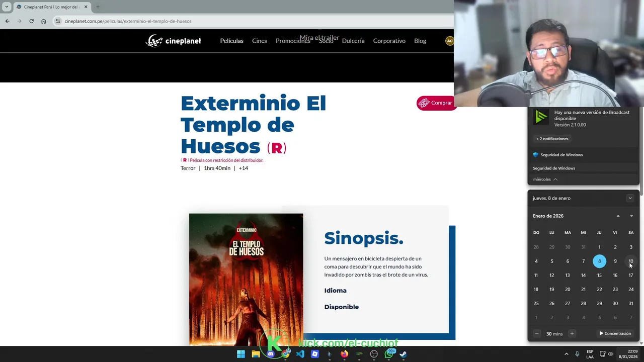Reload the current page
The image size is (644, 362).
(31, 21)
